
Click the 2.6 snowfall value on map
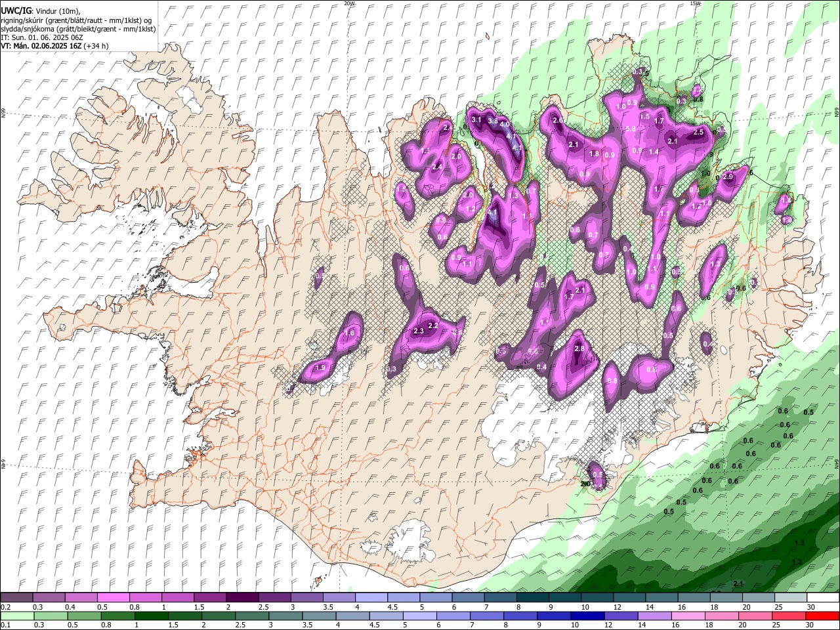tap(558, 121)
